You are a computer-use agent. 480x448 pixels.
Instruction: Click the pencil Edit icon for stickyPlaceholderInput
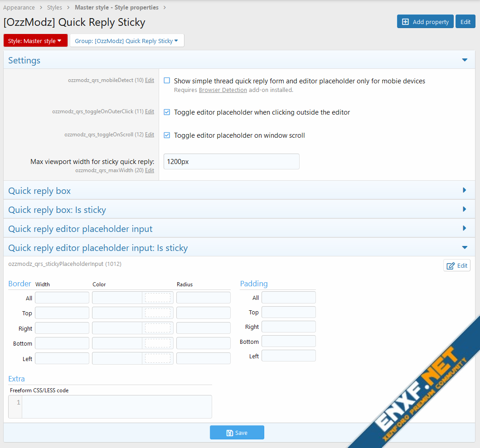click(451, 266)
